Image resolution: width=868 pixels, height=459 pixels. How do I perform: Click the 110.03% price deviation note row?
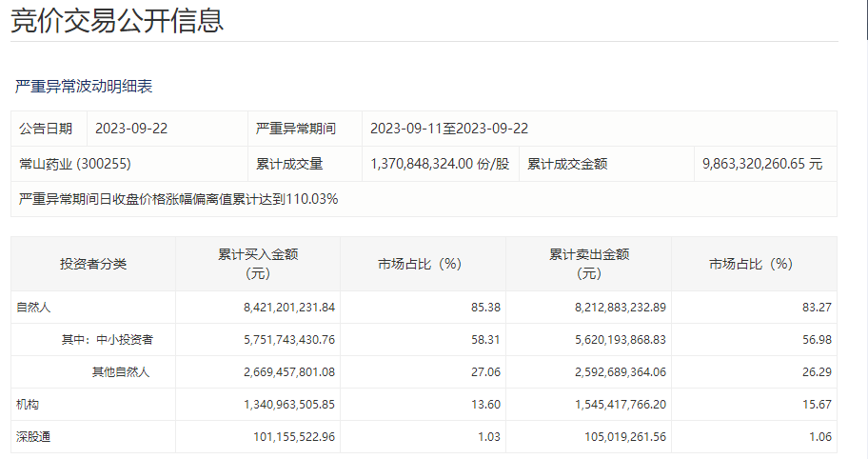179,199
